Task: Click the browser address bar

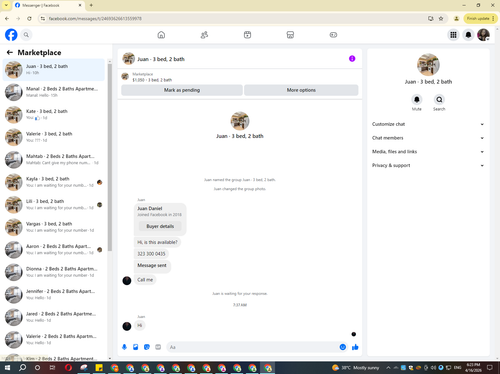Action: 233,19
